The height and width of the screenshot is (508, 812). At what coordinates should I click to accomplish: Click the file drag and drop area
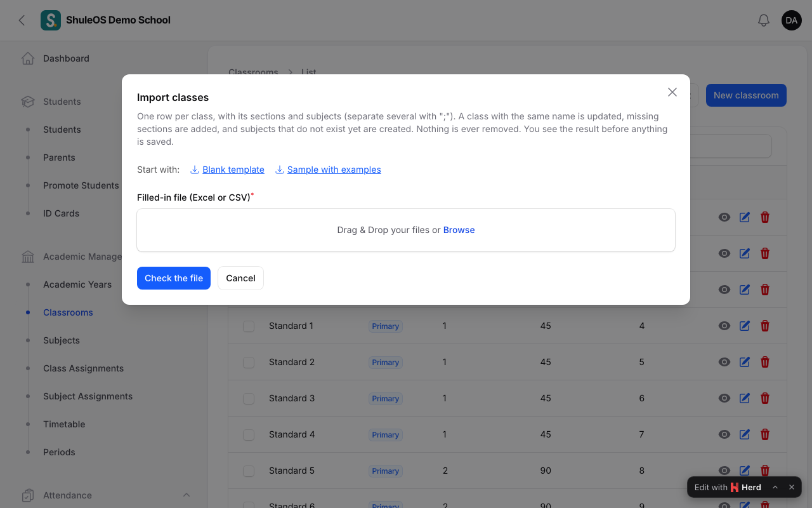(406, 230)
